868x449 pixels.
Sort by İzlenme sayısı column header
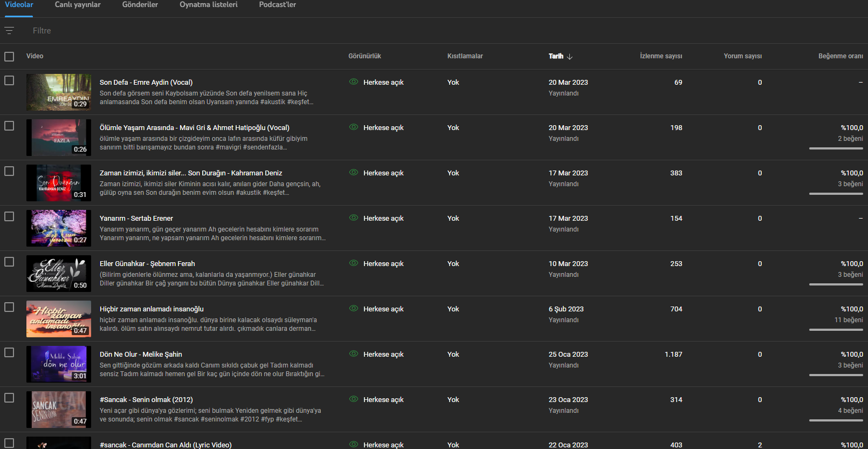pos(661,56)
